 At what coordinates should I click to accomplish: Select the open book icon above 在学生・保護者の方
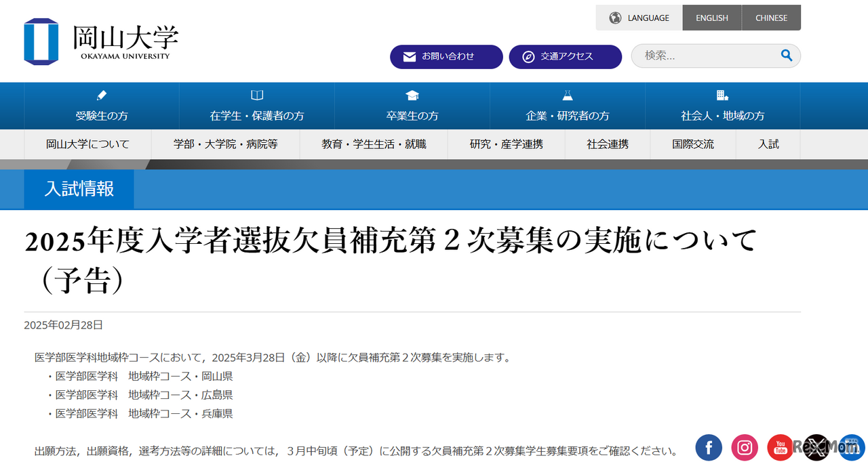pyautogui.click(x=256, y=96)
